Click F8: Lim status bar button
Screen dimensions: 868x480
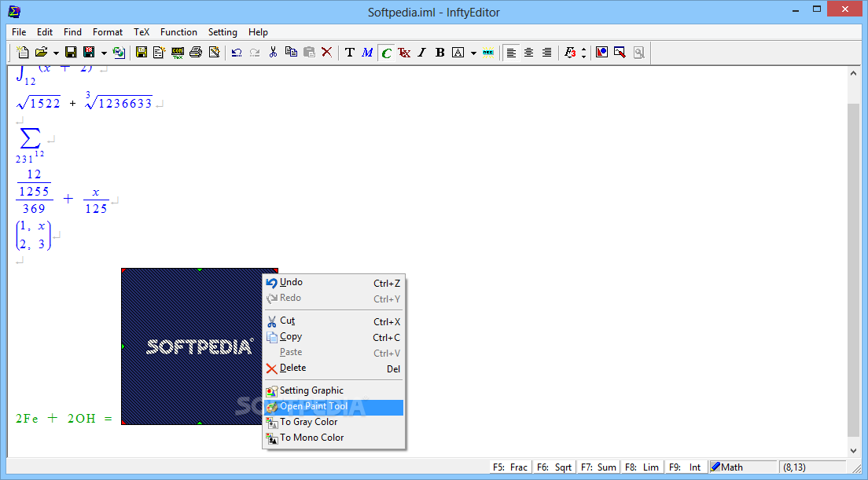[642, 467]
